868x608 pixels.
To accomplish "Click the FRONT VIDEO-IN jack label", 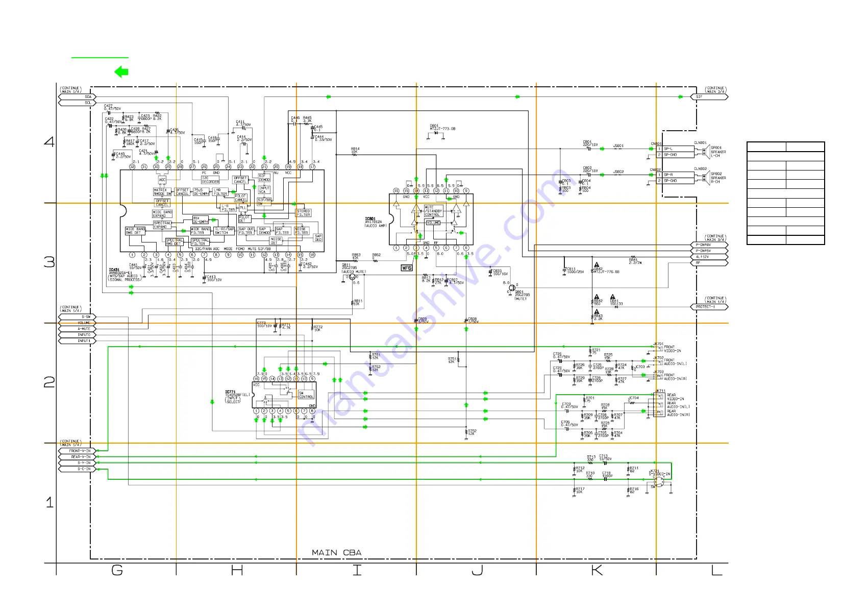I will [673, 349].
